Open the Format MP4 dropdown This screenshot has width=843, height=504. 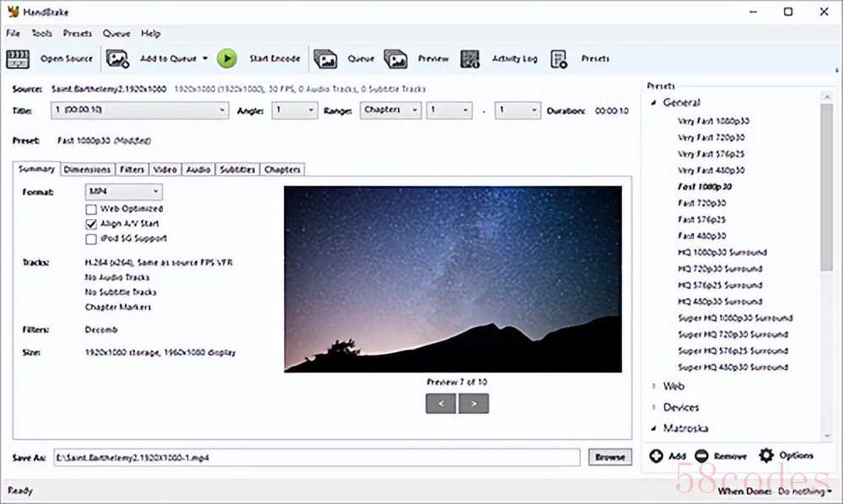pyautogui.click(x=124, y=191)
